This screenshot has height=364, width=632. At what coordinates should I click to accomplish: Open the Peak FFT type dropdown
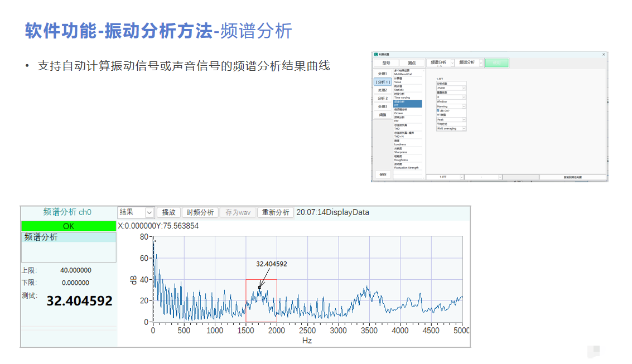coord(464,120)
